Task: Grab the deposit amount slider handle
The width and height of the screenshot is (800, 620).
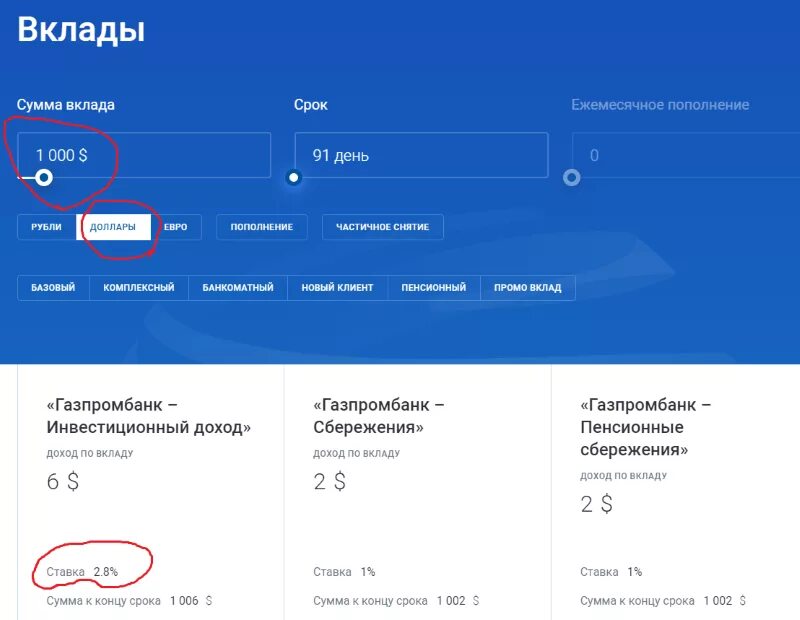Action: (44, 178)
